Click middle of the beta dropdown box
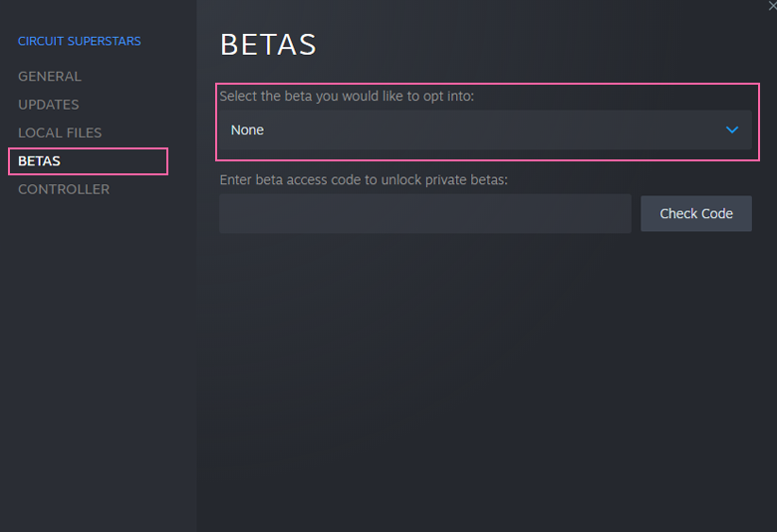This screenshot has width=777, height=532. 486,131
